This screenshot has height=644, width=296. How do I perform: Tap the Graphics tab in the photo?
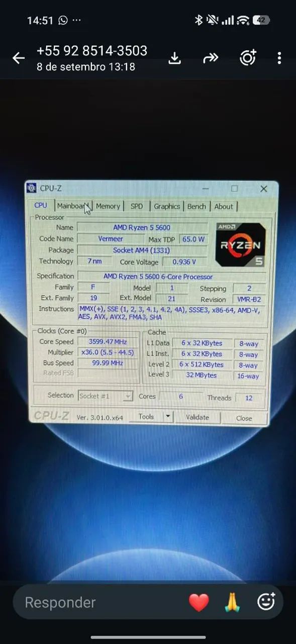coord(167,206)
